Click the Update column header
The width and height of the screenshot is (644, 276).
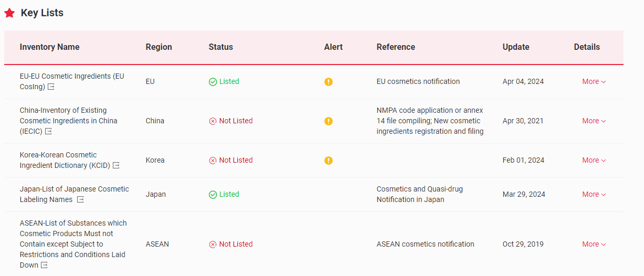[516, 47]
